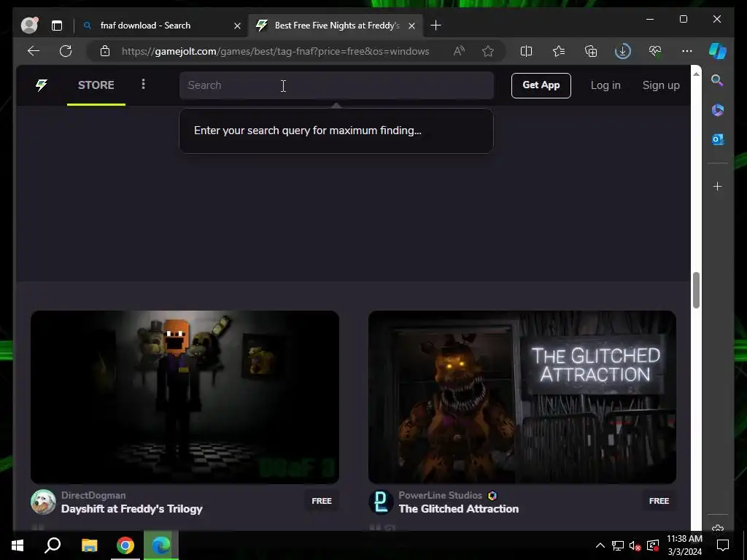The width and height of the screenshot is (747, 560).
Task: Toggle split screen view
Action: pos(526,51)
